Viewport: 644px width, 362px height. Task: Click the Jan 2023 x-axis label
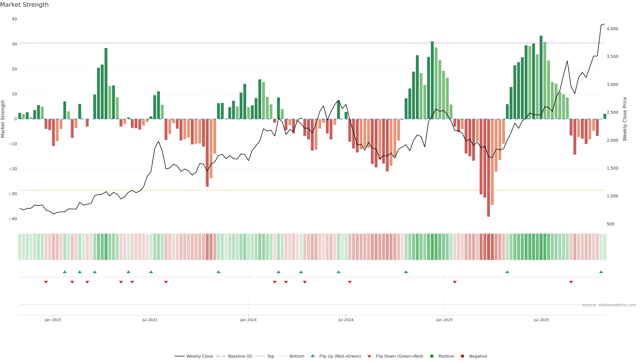[53, 320]
